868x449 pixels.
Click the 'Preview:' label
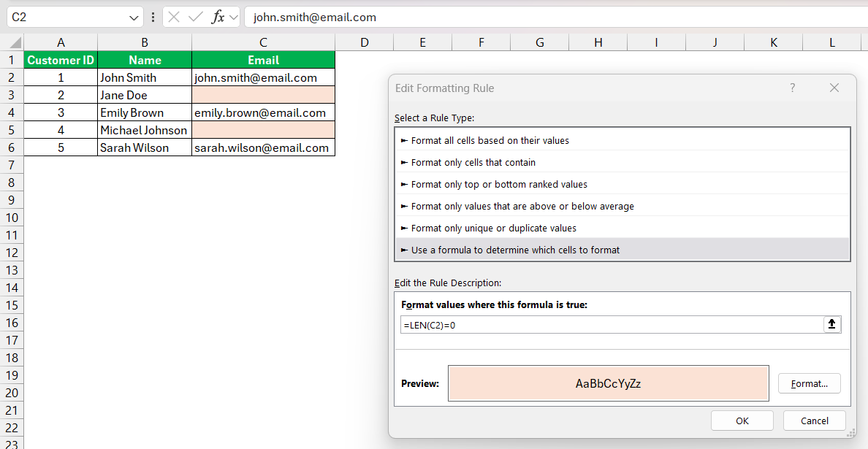pos(419,383)
